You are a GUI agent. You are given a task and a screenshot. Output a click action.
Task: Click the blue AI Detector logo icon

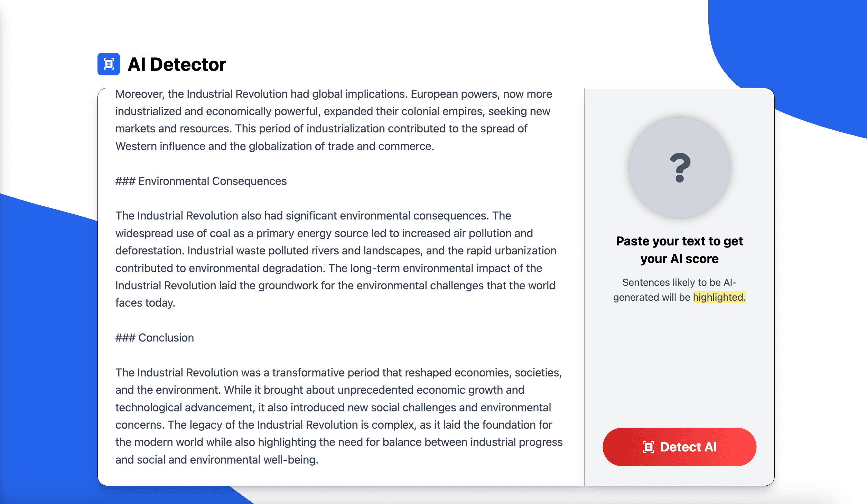pyautogui.click(x=109, y=64)
